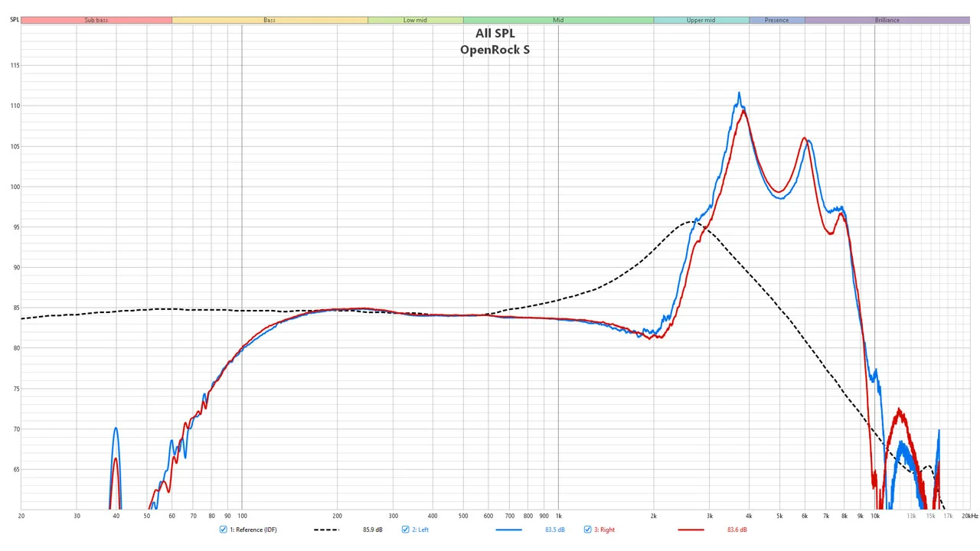
Task: Click the 115 value on the SPL axis
Action: (15, 65)
